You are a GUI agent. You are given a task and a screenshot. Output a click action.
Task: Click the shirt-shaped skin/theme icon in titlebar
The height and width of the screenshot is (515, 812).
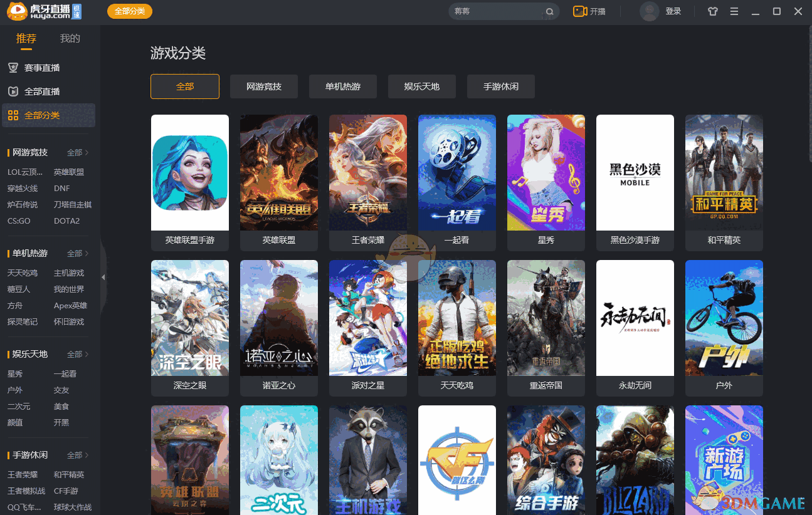(712, 11)
